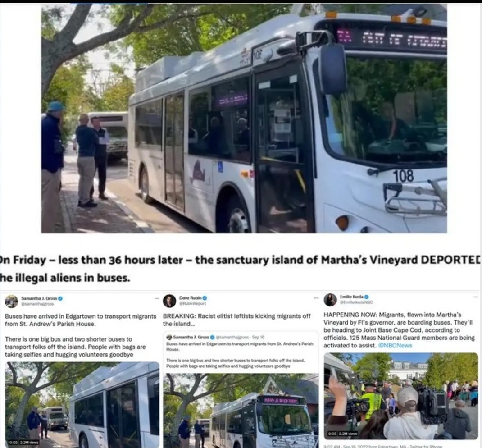Click Dave Rubin profile avatar
Viewport: 482px width, 448px height.
pyautogui.click(x=169, y=301)
